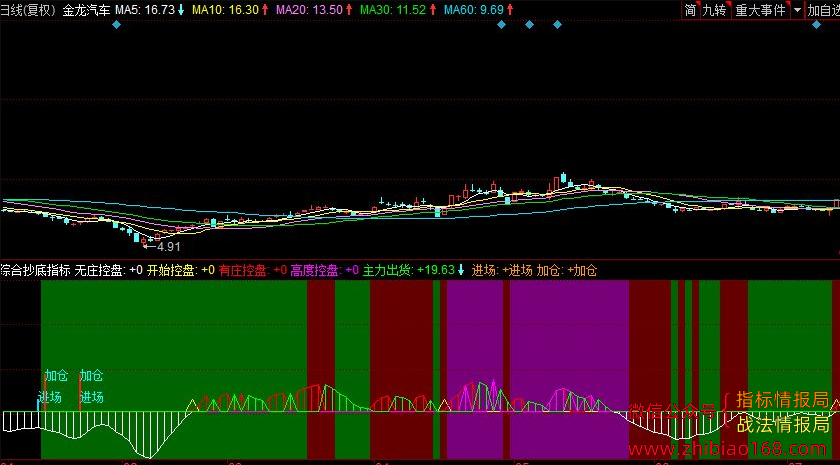Click the down arrow after MA5 value
Image resolution: width=840 pixels, height=465 pixels.
click(181, 10)
